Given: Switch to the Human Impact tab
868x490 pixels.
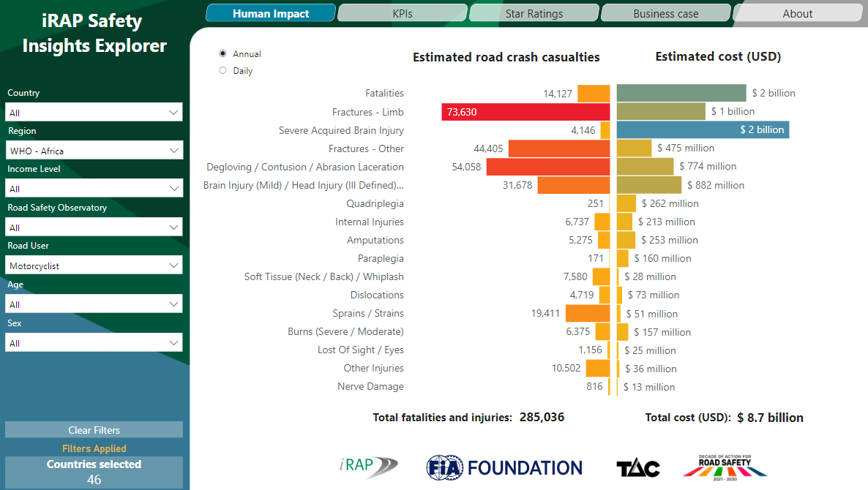Looking at the screenshot, I should [271, 13].
